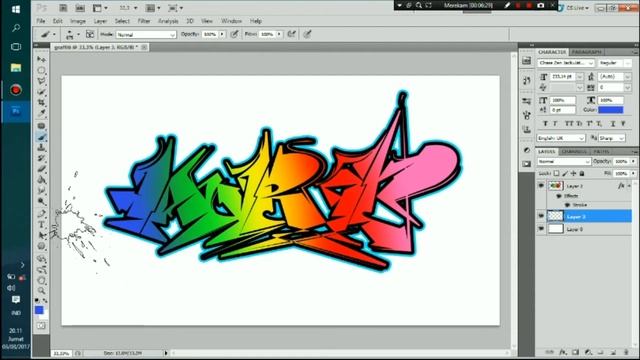Select the Paint Bucket tool

click(41, 180)
